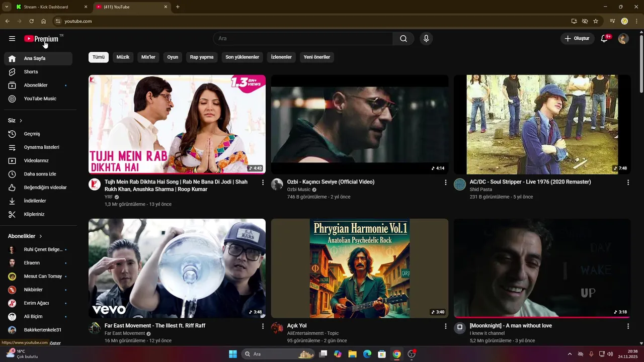This screenshot has width=644, height=362.
Task: Open Windows Start menu
Action: click(x=232, y=354)
